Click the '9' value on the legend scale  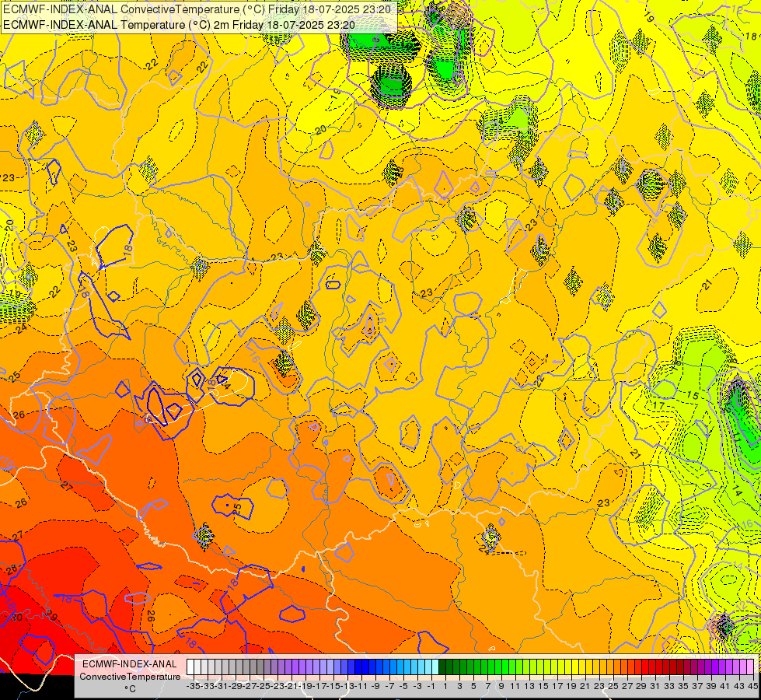click(x=501, y=686)
